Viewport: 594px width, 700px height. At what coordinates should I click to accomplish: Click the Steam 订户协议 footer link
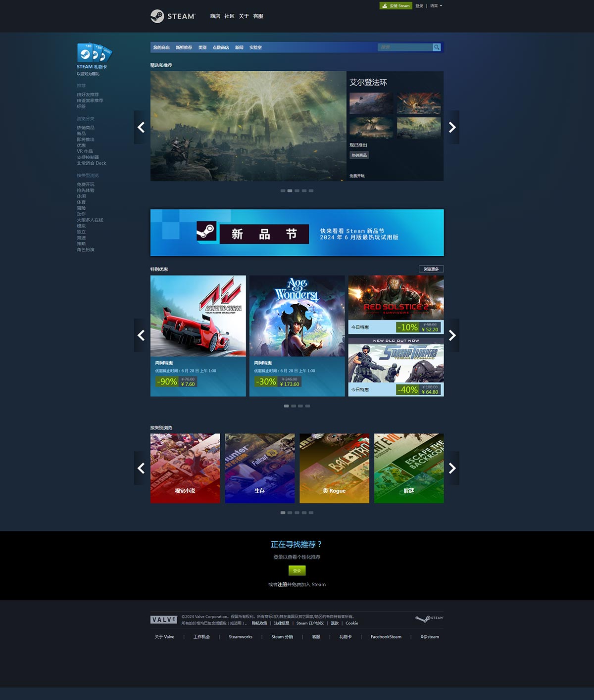[310, 623]
